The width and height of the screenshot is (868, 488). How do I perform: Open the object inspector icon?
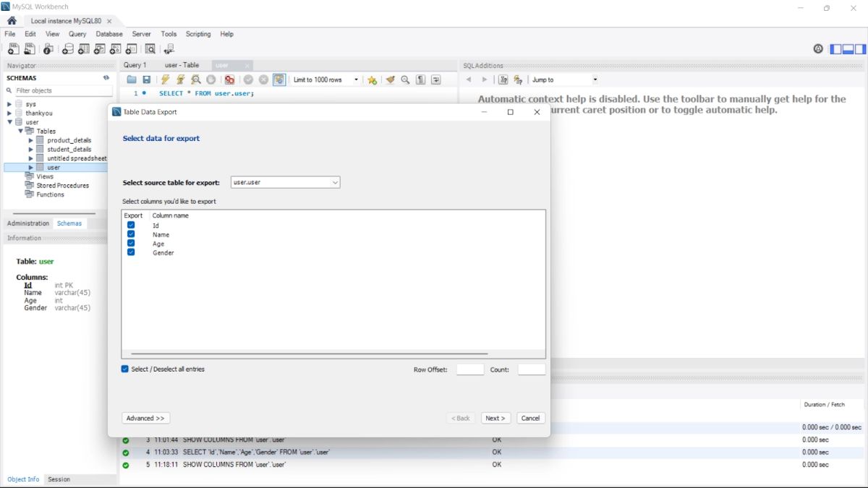click(48, 49)
